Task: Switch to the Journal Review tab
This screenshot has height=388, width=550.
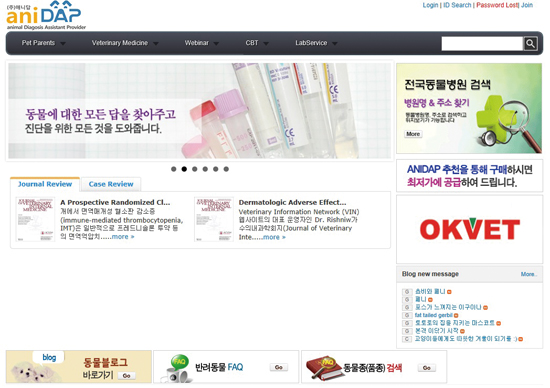Action: (45, 184)
